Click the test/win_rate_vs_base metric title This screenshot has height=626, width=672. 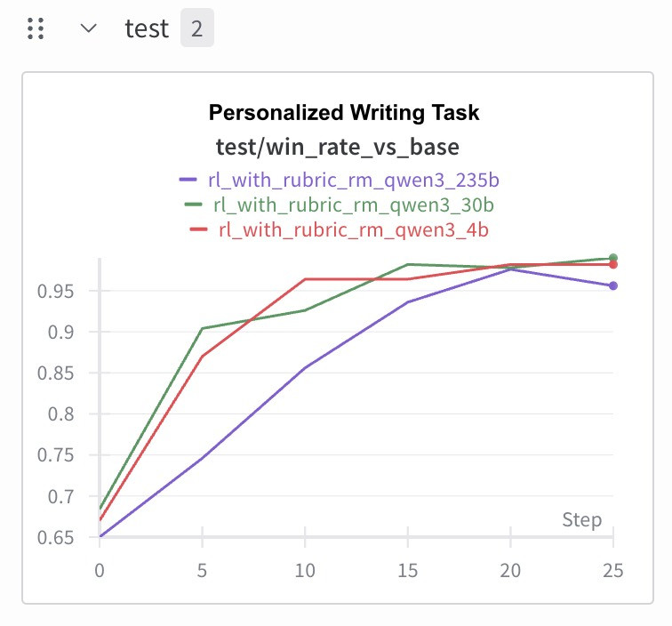(337, 147)
